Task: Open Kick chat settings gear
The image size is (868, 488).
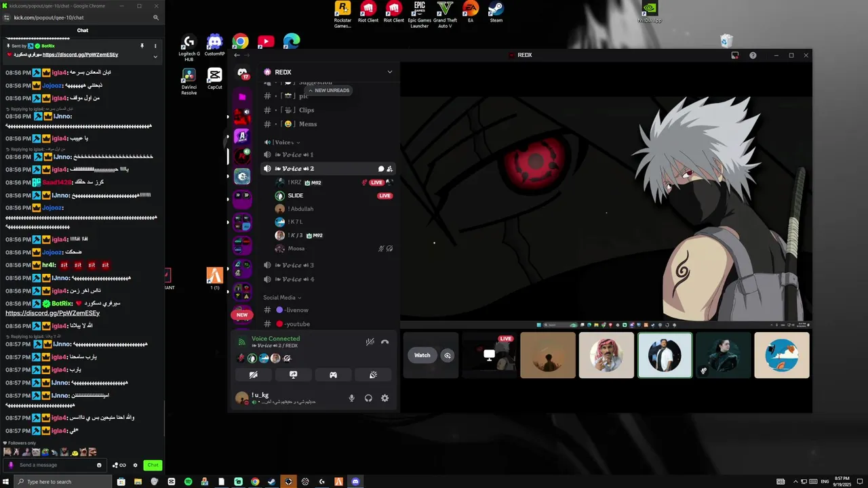Action: coord(135,465)
